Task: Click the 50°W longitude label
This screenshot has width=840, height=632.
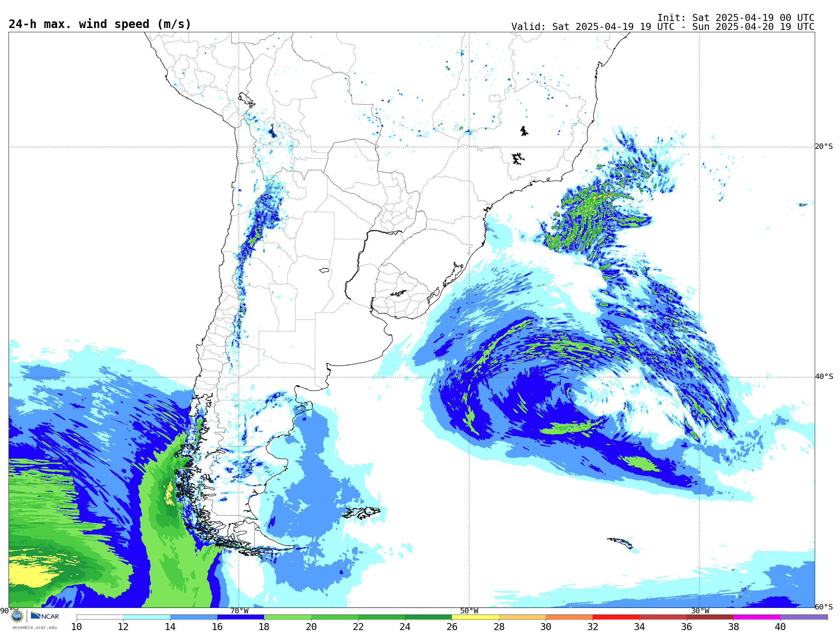Action: (469, 611)
